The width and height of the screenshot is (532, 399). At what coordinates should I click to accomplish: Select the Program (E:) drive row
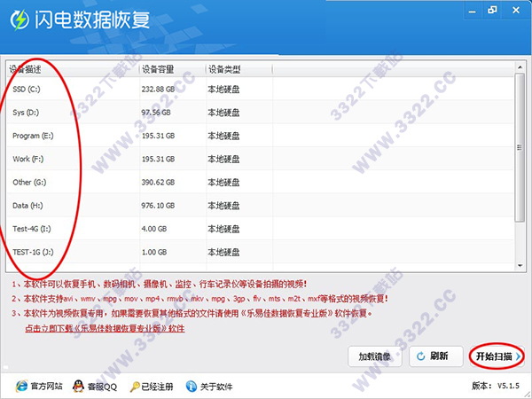(260, 136)
